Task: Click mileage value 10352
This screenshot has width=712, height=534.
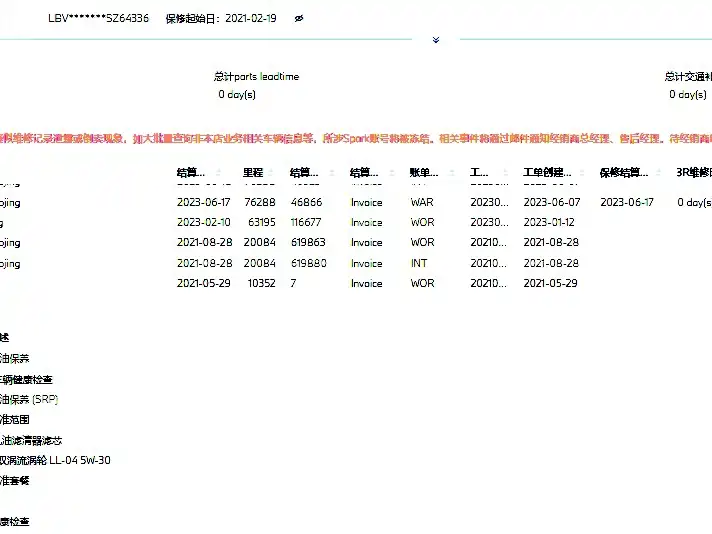Action: pyautogui.click(x=262, y=283)
